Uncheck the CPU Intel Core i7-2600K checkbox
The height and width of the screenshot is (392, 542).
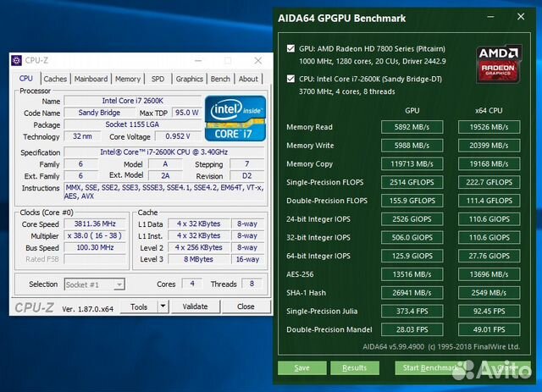[291, 80]
